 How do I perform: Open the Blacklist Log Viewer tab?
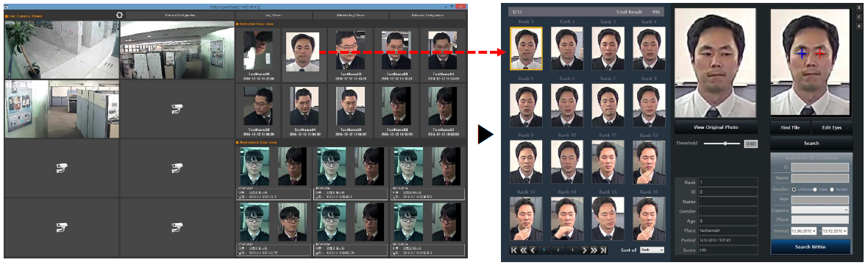pyautogui.click(x=351, y=15)
